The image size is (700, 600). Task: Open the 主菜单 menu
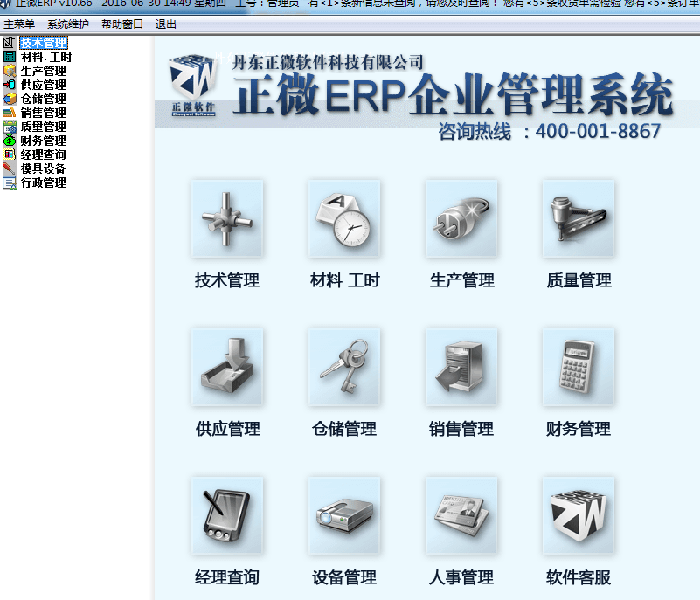pyautogui.click(x=19, y=24)
